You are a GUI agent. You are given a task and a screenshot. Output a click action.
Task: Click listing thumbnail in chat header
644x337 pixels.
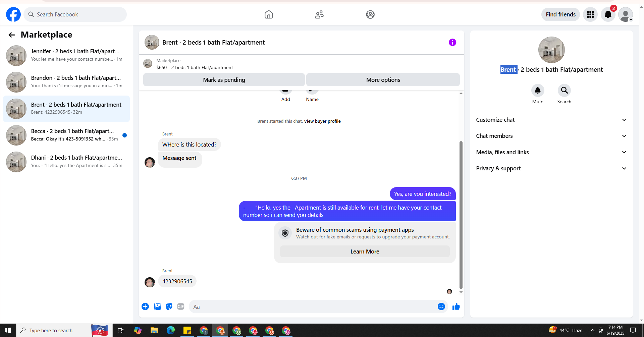click(x=152, y=42)
